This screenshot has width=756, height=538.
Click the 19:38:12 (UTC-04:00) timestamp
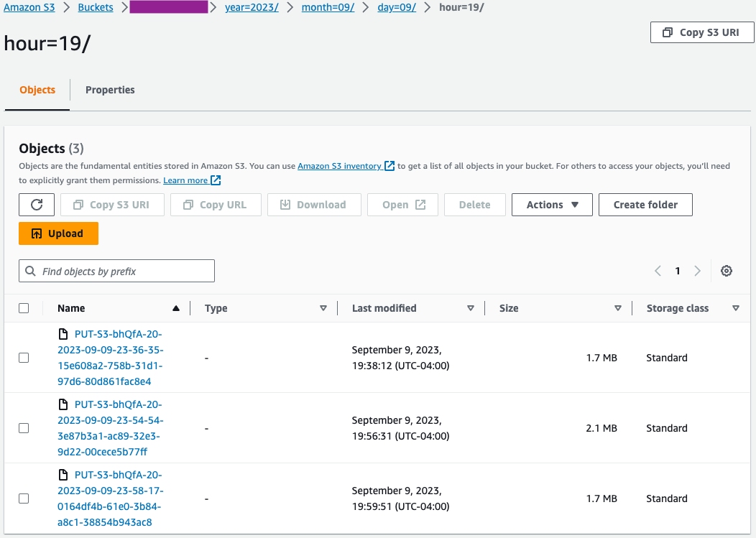tap(401, 366)
